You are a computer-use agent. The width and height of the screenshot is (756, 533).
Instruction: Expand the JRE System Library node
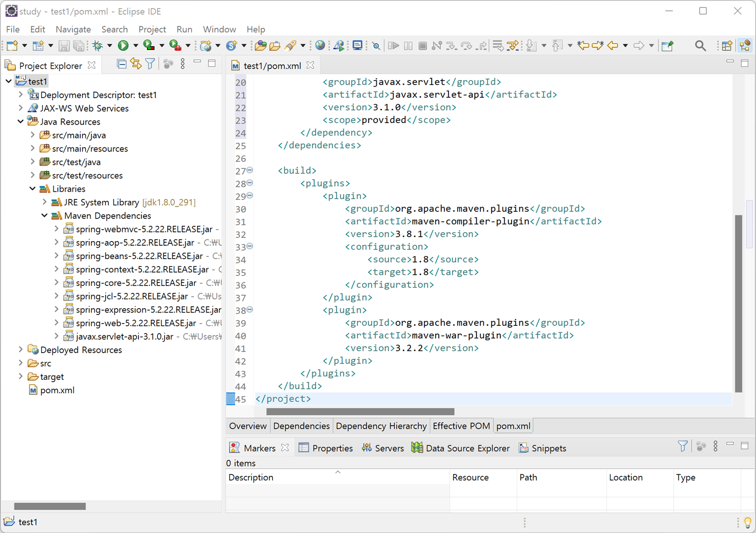[44, 202]
